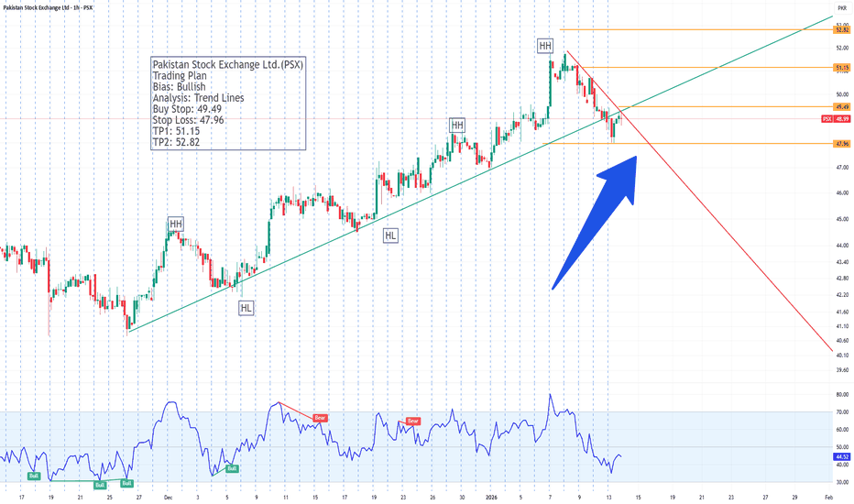Select the HL label below the 5 December low
Viewport: 854px width, 504px height.
click(x=246, y=308)
